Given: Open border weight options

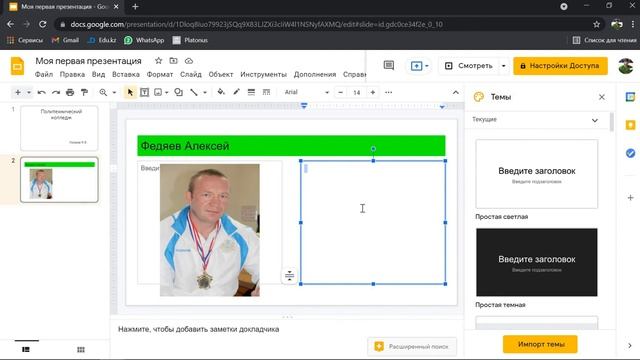Looking at the screenshot, I should coord(251,92).
